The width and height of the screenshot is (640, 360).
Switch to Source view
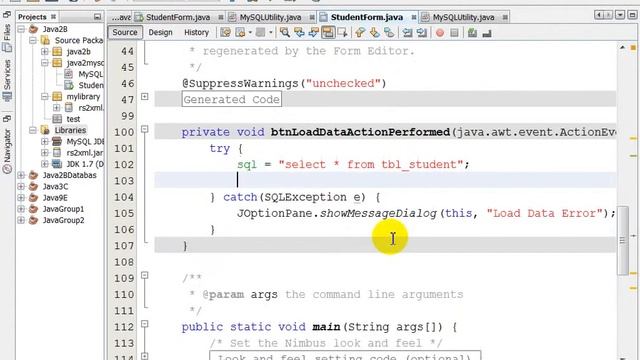coord(125,32)
